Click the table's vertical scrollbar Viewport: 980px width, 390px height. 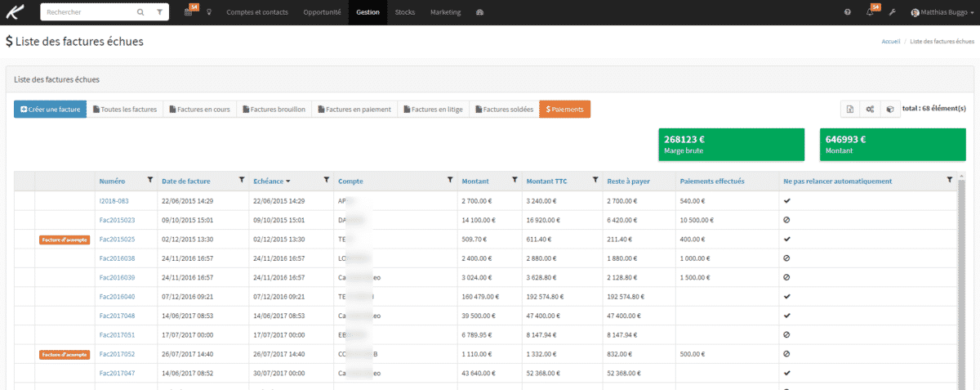point(960,278)
